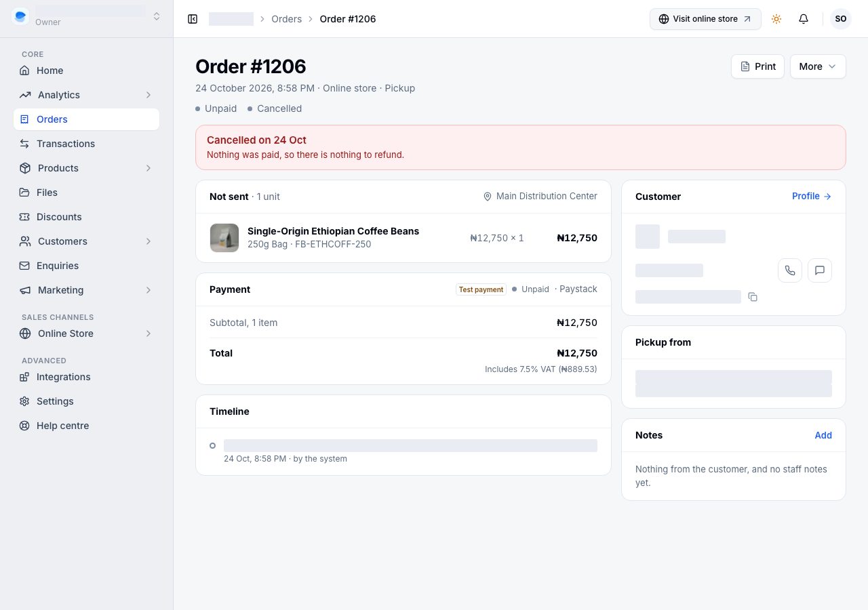Image resolution: width=868 pixels, height=610 pixels.
Task: Message the customer with chat icon
Action: 820,270
